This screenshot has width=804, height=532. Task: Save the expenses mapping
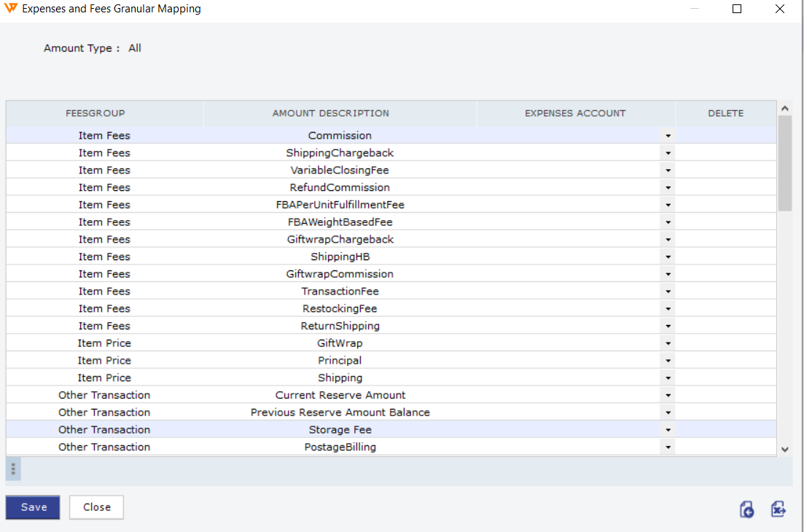(34, 507)
